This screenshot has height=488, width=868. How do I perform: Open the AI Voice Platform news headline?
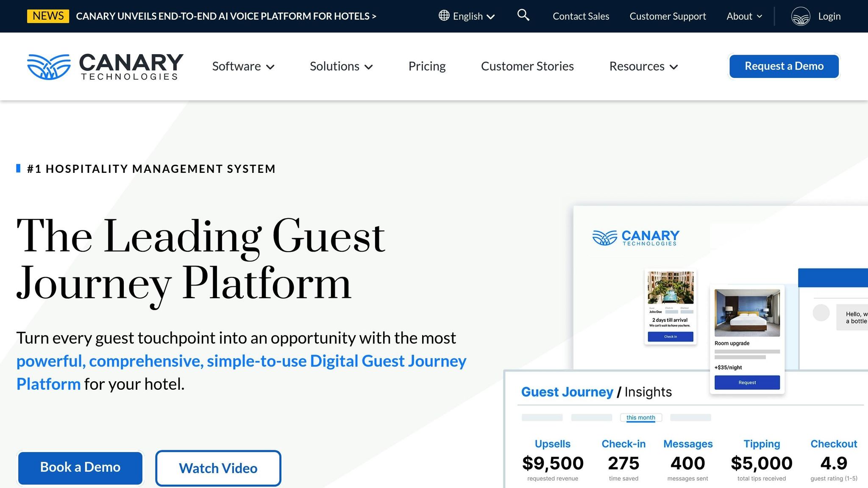(226, 16)
